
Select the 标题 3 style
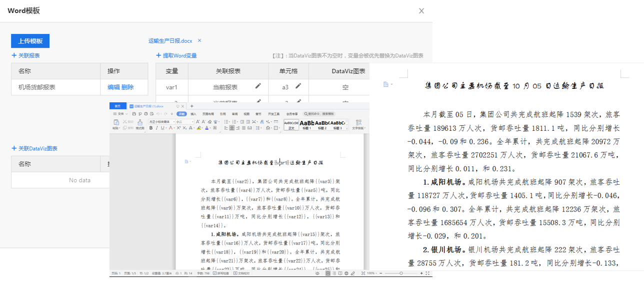coord(337,124)
